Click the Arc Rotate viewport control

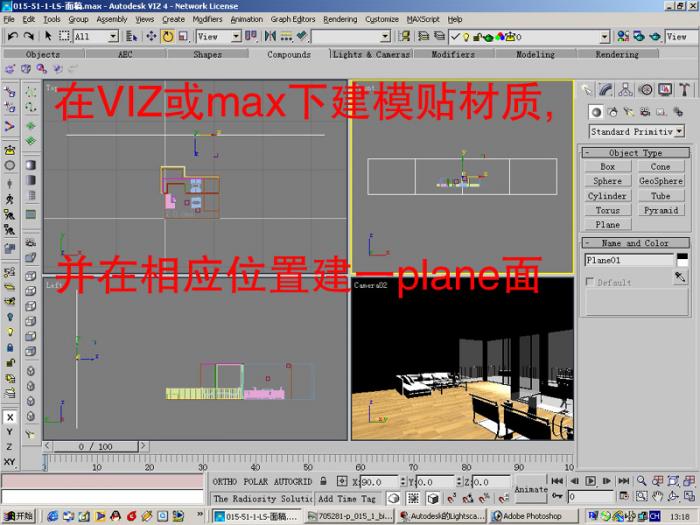point(673,496)
